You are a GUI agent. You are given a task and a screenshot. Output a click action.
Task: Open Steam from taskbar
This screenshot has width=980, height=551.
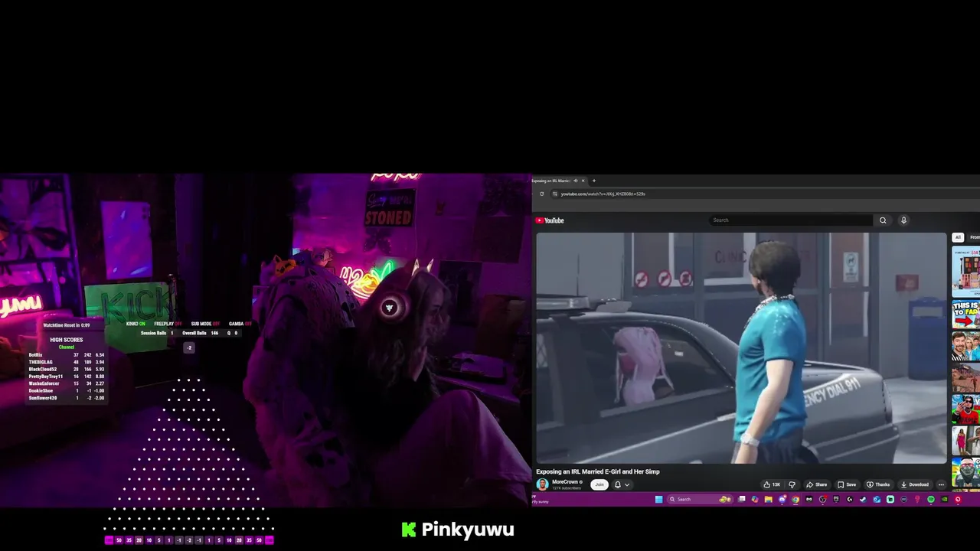point(863,499)
